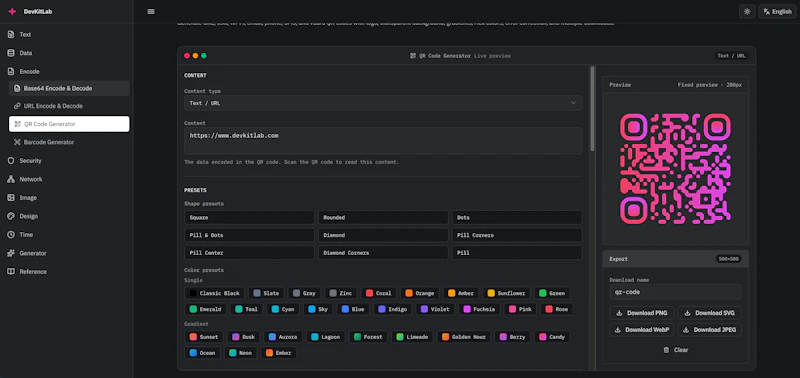Choose the Classic Black color preset
Image resolution: width=800 pixels, height=378 pixels.
[x=215, y=293]
